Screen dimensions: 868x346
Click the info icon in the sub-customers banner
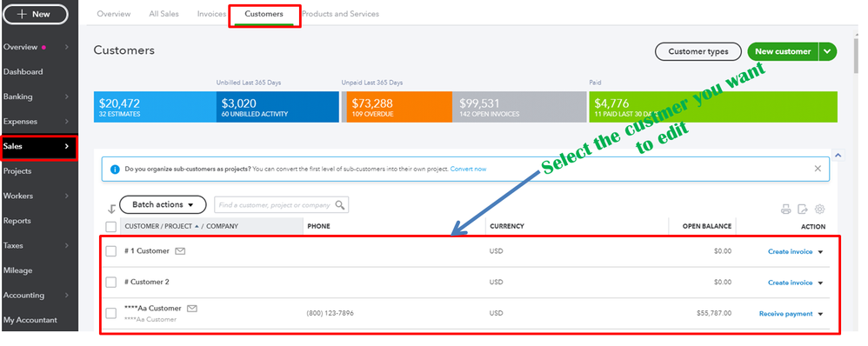tap(115, 170)
